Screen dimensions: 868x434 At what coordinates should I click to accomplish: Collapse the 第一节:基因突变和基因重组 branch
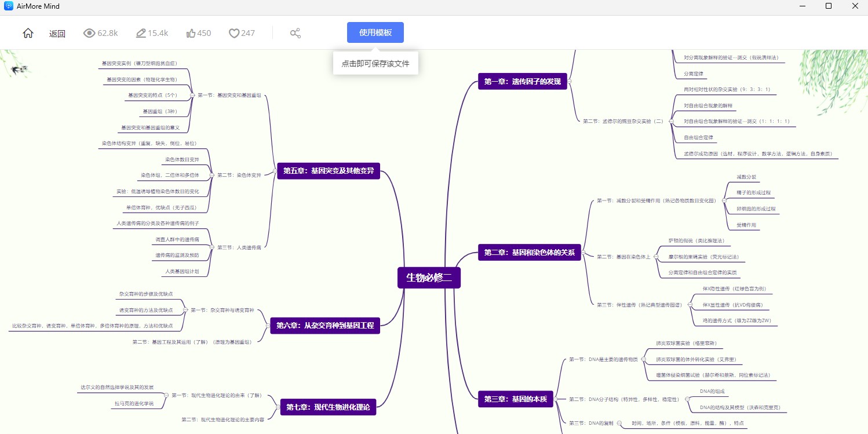click(192, 95)
